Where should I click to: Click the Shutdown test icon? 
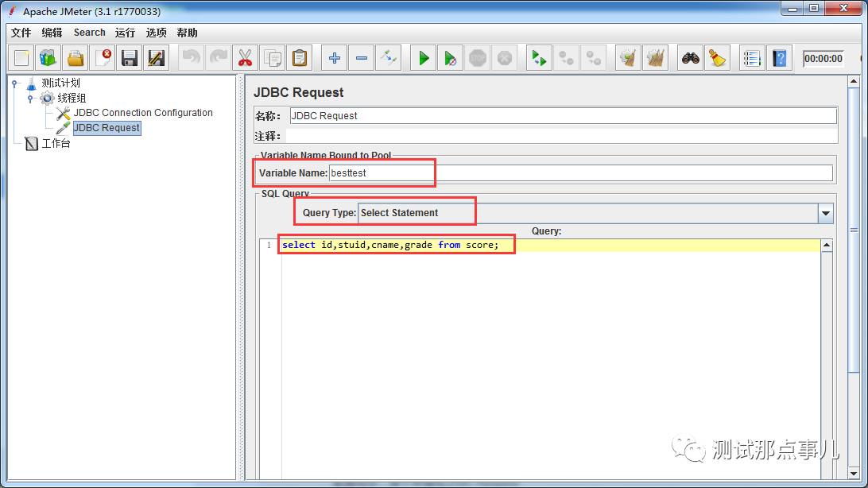pyautogui.click(x=504, y=57)
